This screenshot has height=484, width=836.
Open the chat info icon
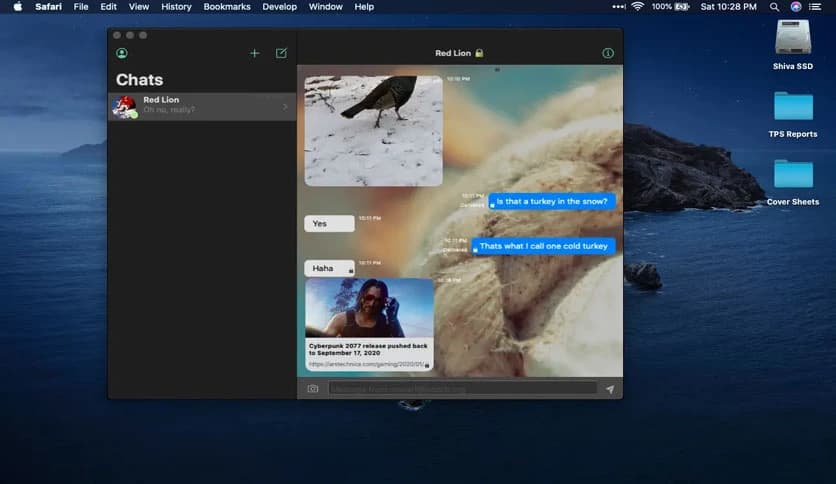(608, 53)
